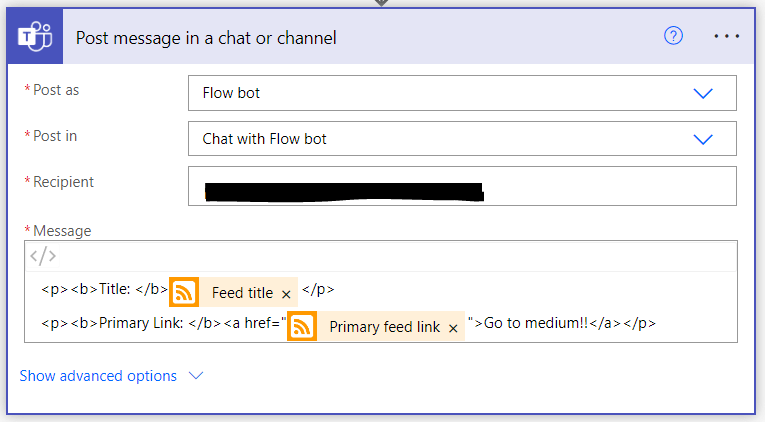The width and height of the screenshot is (765, 422).
Task: Expand the Post in dropdown arrow
Action: click(x=703, y=139)
